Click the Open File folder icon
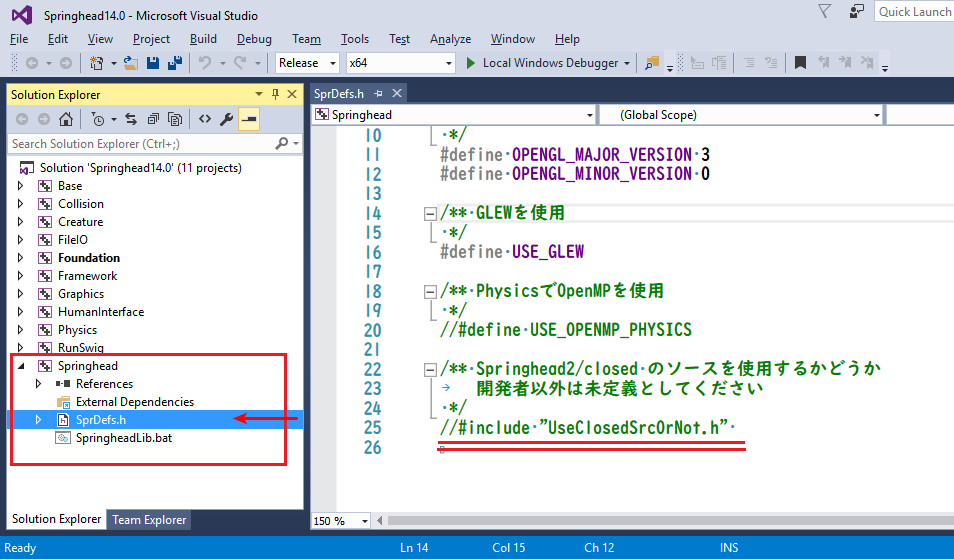Image resolution: width=954 pixels, height=560 pixels. coord(132,63)
